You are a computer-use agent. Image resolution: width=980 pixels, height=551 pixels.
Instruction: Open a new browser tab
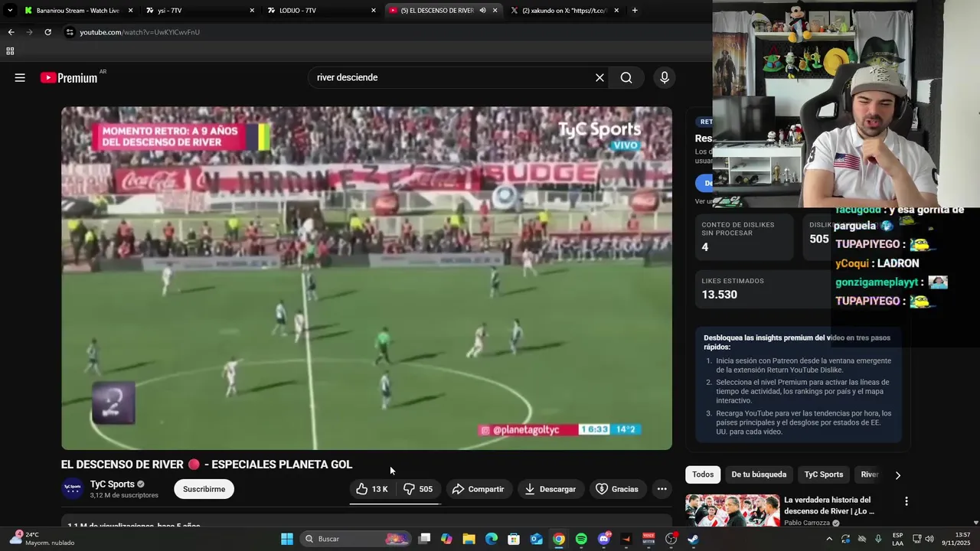635,11
